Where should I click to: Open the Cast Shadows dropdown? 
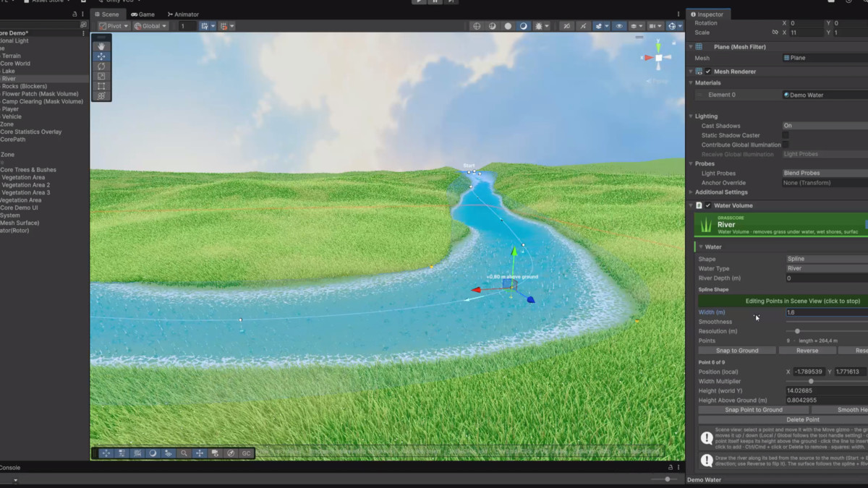pos(825,126)
